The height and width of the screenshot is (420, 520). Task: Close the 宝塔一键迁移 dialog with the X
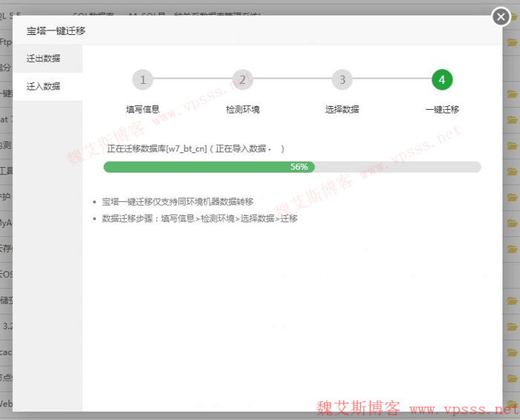point(502,17)
